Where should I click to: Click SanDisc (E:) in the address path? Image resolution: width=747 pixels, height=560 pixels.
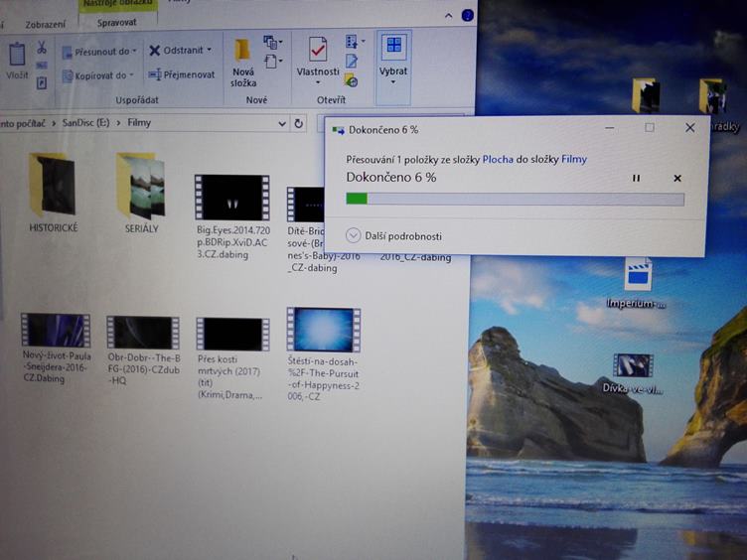pos(85,123)
